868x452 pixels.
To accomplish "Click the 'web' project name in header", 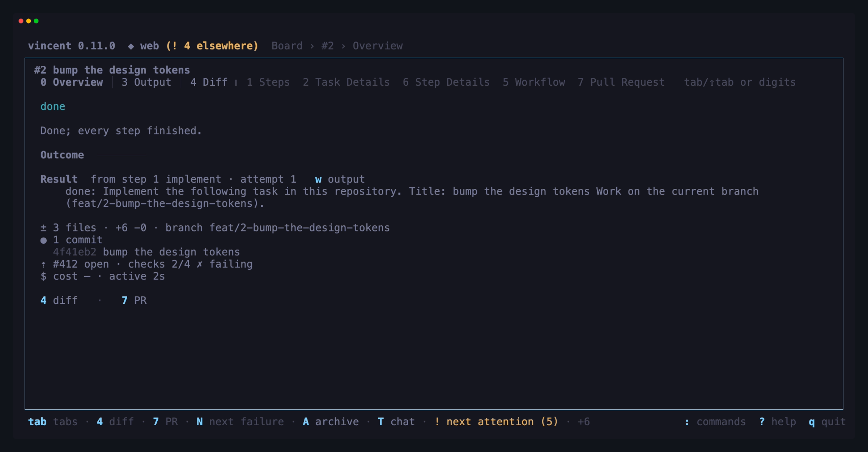I will pos(150,46).
